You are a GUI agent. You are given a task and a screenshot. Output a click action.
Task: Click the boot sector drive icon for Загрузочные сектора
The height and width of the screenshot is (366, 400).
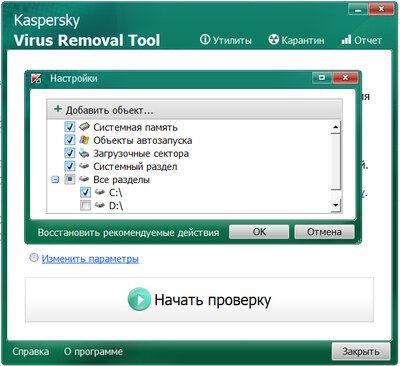tap(84, 153)
